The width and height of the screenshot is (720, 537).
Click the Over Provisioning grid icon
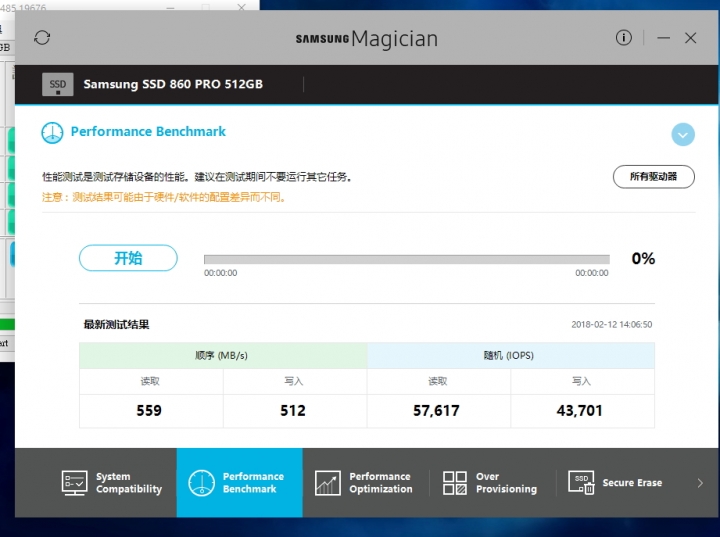pyautogui.click(x=455, y=483)
